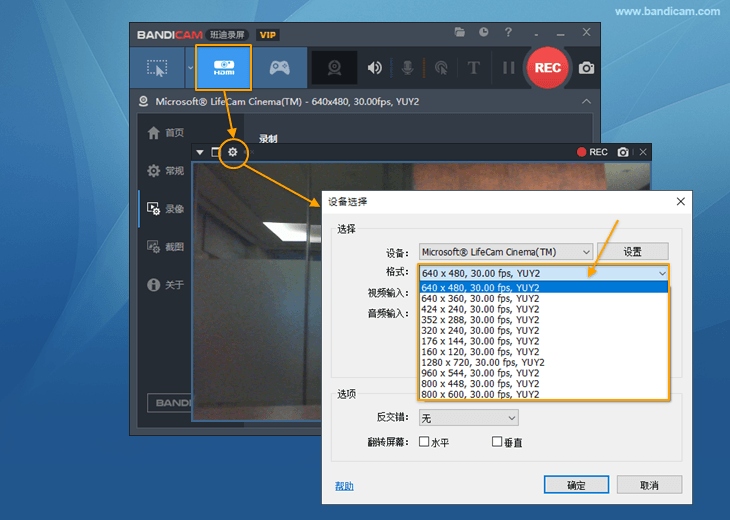Screen dimensions: 730x520
Task: Click REC in the preview window bar
Action: click(592, 152)
